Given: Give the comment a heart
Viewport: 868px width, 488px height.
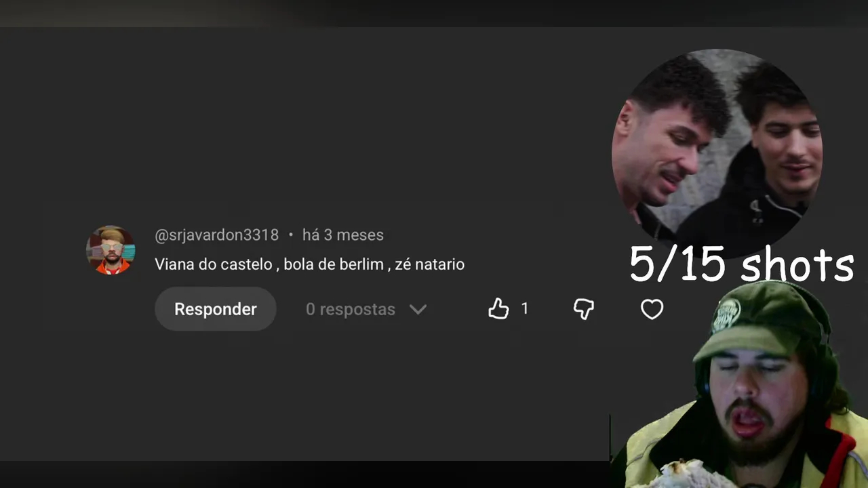Looking at the screenshot, I should click(x=652, y=309).
